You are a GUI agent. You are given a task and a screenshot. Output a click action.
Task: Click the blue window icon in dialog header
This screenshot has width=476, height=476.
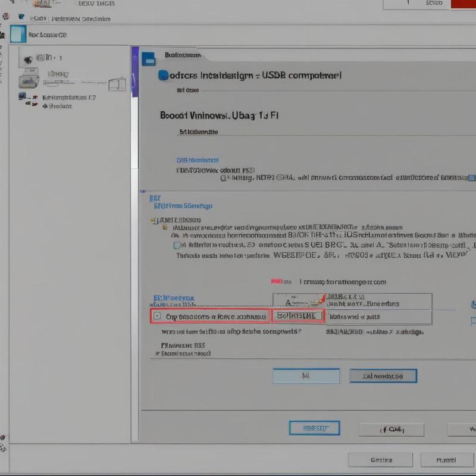coord(148,58)
